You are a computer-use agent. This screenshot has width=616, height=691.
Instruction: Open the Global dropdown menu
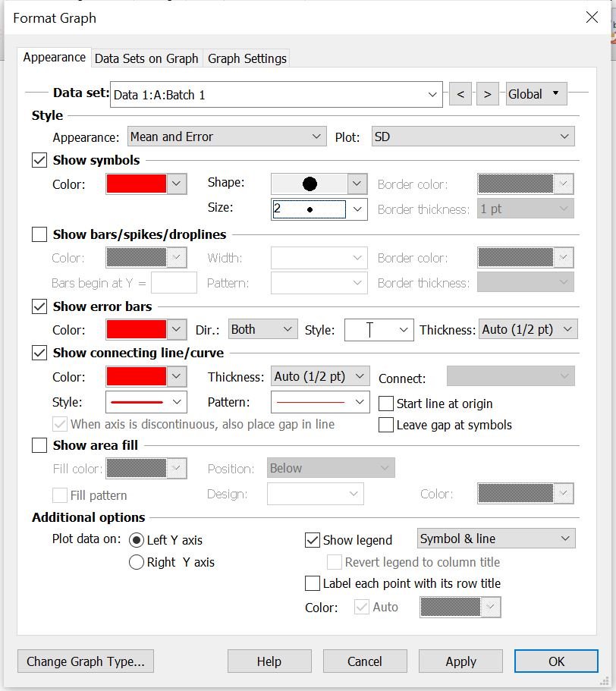point(536,93)
